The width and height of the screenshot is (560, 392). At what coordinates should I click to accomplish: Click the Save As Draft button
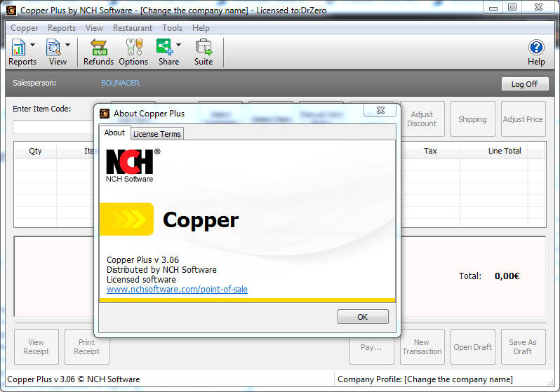[x=524, y=346]
